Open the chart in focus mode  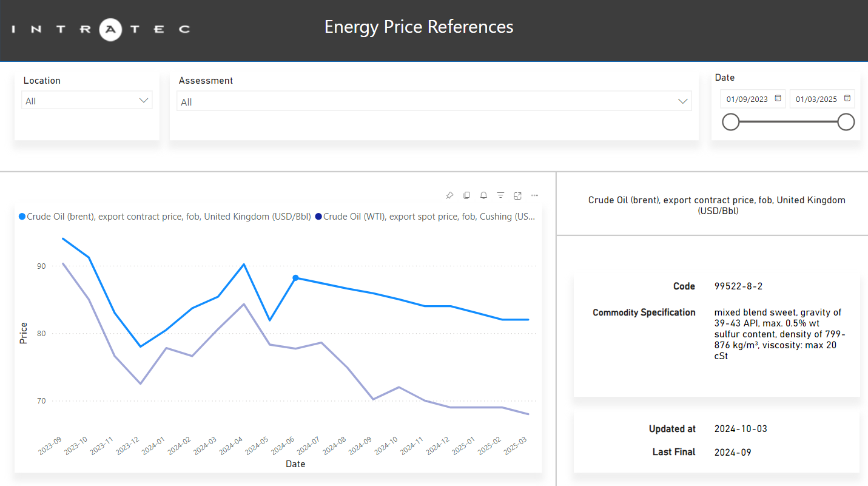tap(517, 195)
